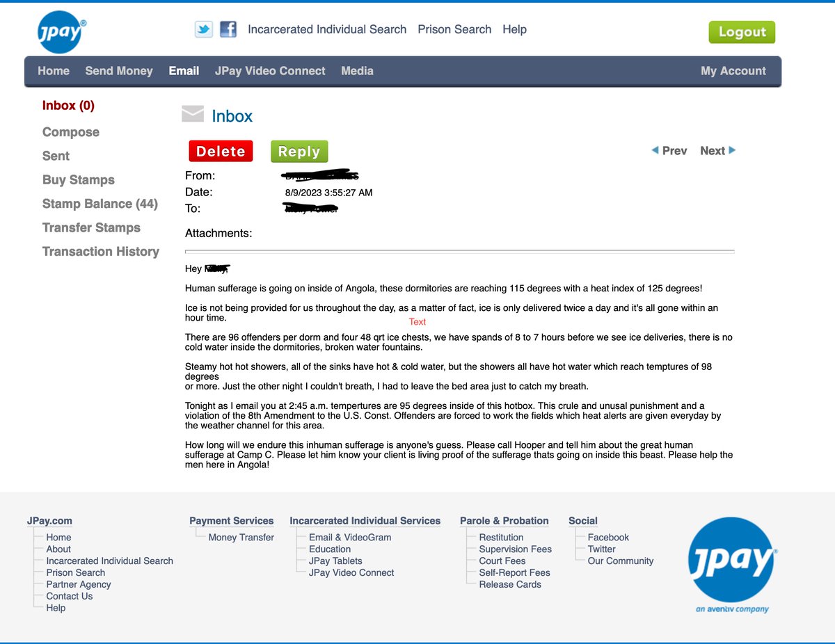835x644 pixels.
Task: Open JPay Video Connect nav tab
Action: pos(270,71)
